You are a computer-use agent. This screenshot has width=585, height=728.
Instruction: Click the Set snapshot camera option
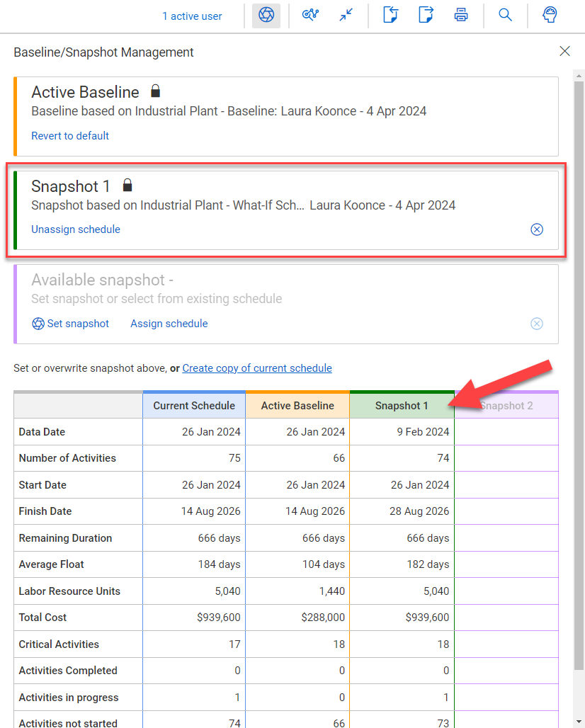[x=71, y=324]
